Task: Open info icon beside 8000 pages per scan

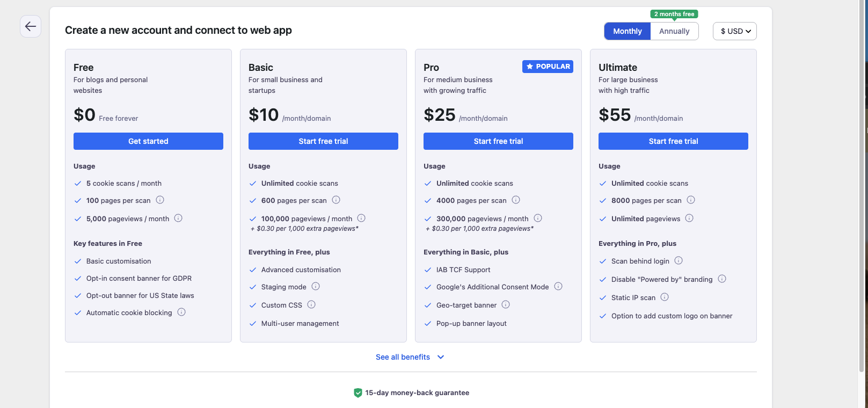Action: [x=691, y=200]
